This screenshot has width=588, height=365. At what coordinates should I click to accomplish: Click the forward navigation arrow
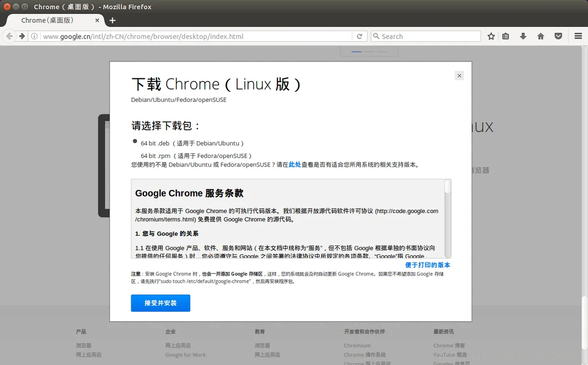(22, 36)
